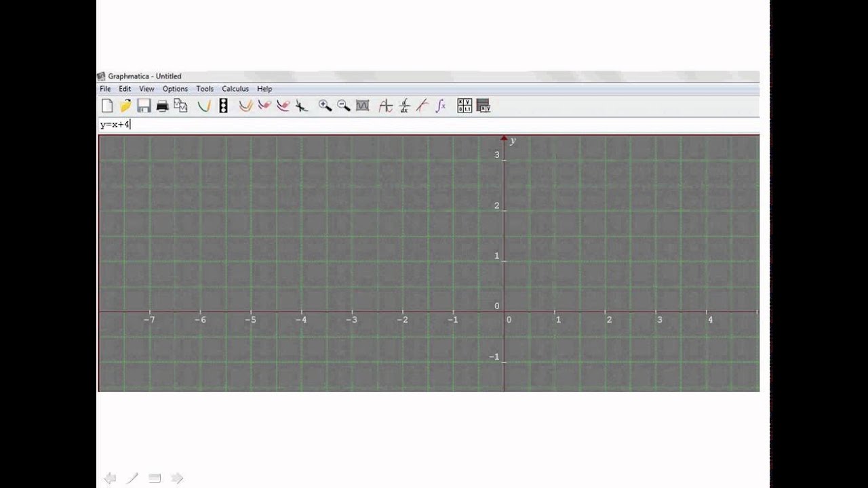Open the Tools menu
Screen dimensions: 868x488
[x=205, y=89]
